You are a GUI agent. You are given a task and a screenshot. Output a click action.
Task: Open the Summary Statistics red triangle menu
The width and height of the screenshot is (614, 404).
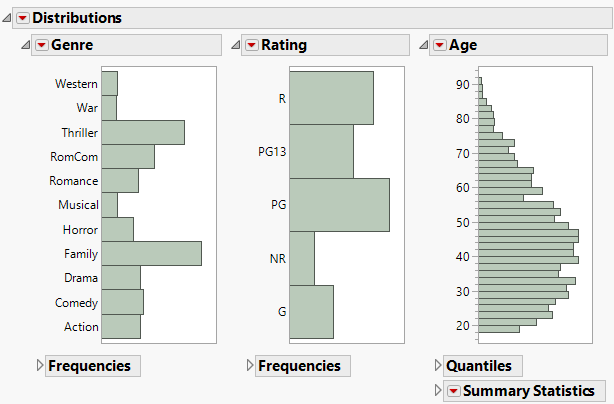tap(453, 391)
